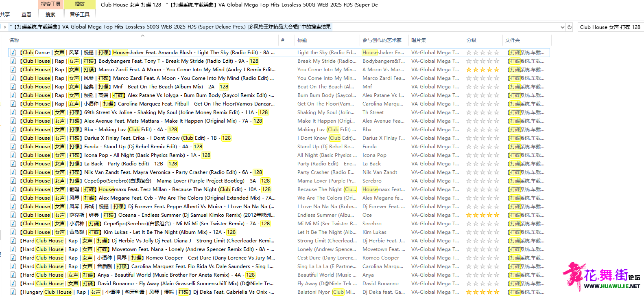Click artist cell 'Dj Herbie Feat. J...'
This screenshot has width=644, height=297.
pyautogui.click(x=384, y=241)
